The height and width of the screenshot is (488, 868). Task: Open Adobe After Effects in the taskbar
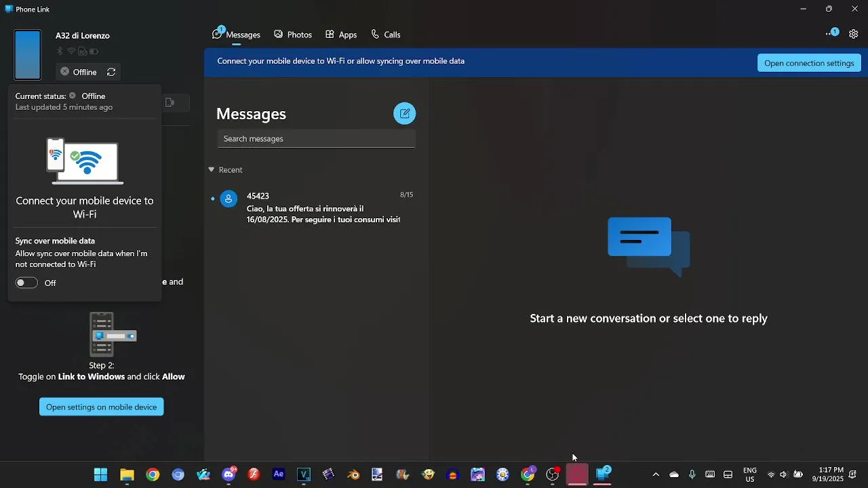[x=279, y=474]
